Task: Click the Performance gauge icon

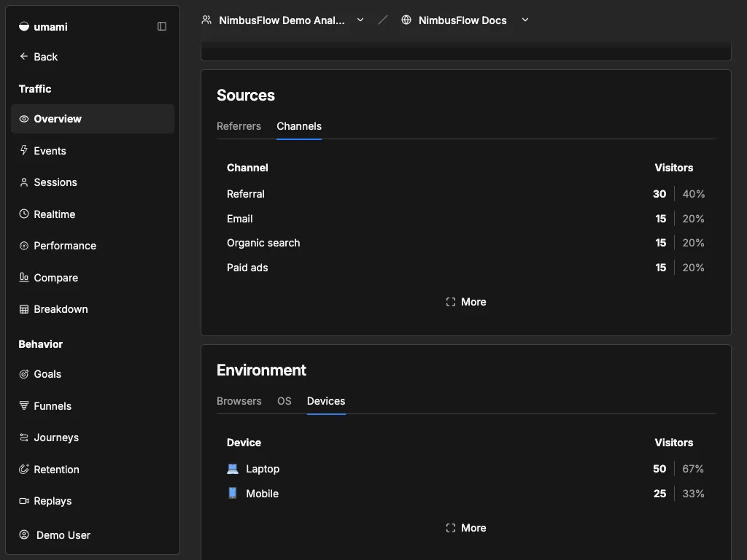Action: 24,246
